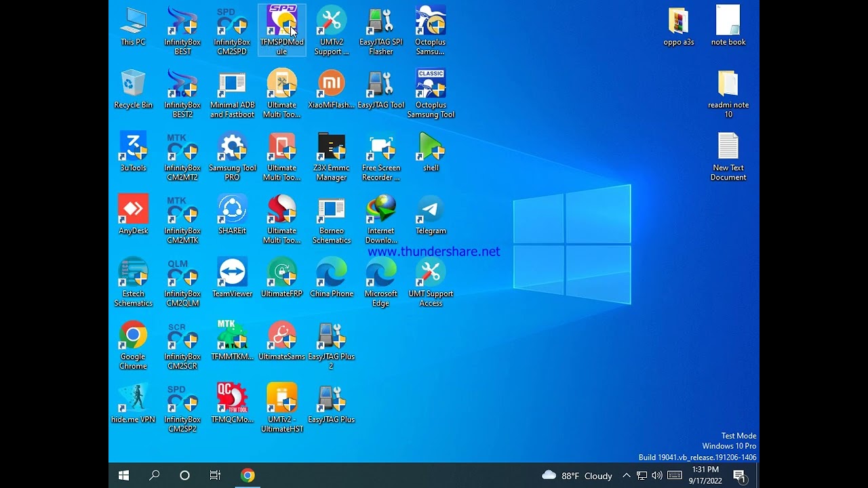This screenshot has height=488, width=868.
Task: Select the Telegram shortcut
Action: tap(431, 216)
